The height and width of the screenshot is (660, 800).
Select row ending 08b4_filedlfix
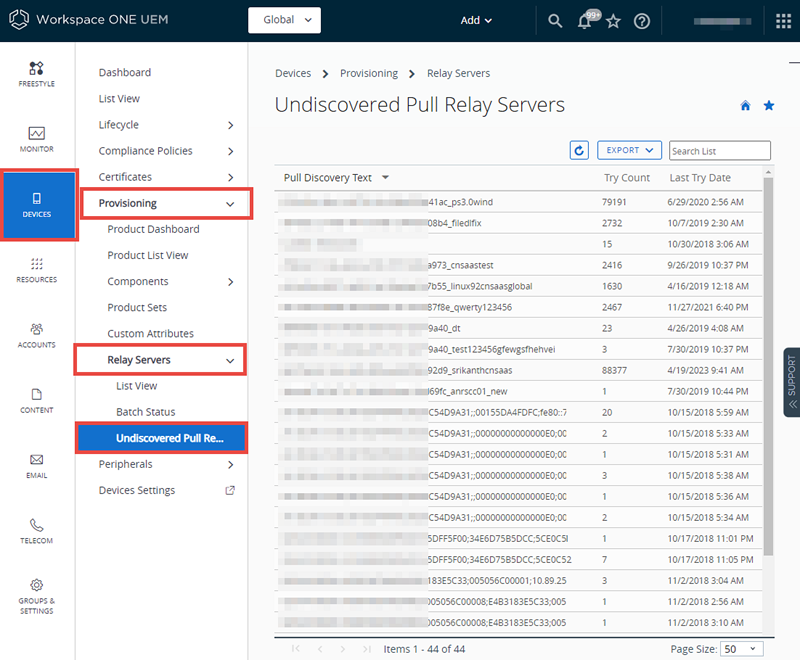pos(518,223)
